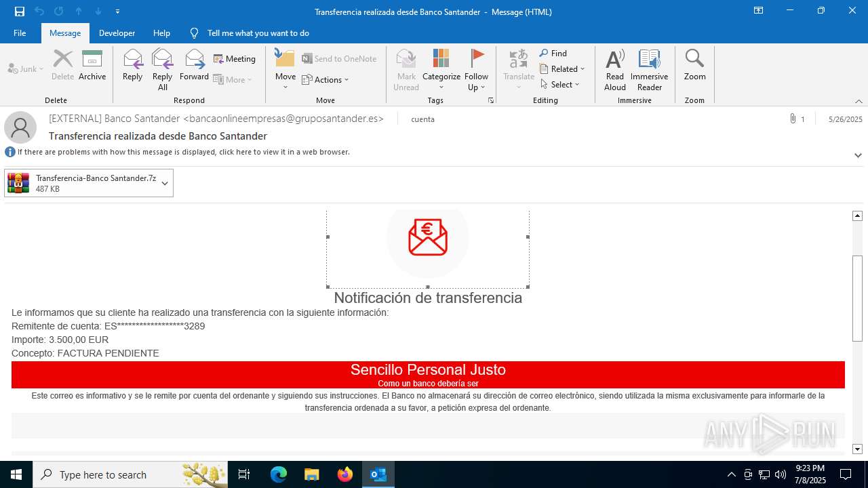
Task: Open the taskbar clock 9:23 PM
Action: click(810, 474)
